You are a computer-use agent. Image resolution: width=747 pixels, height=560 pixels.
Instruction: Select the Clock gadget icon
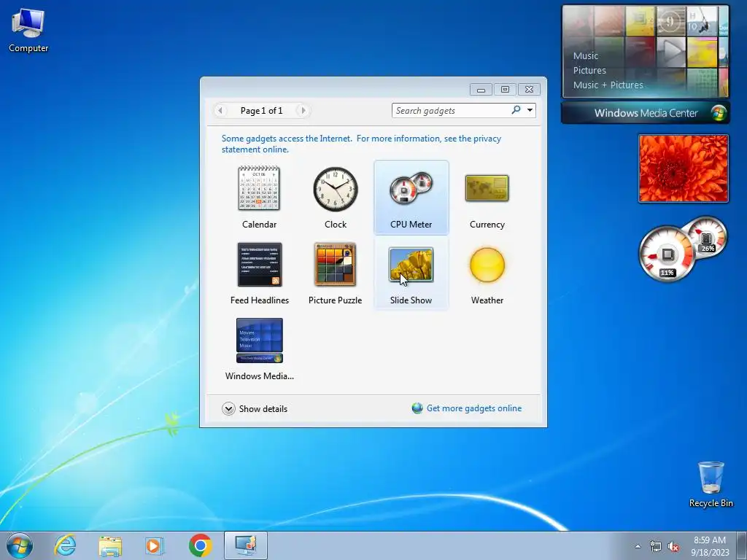[336, 189]
